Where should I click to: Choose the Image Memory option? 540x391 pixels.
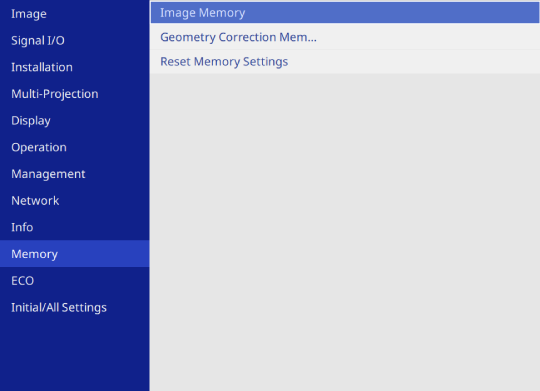pyautogui.click(x=345, y=13)
